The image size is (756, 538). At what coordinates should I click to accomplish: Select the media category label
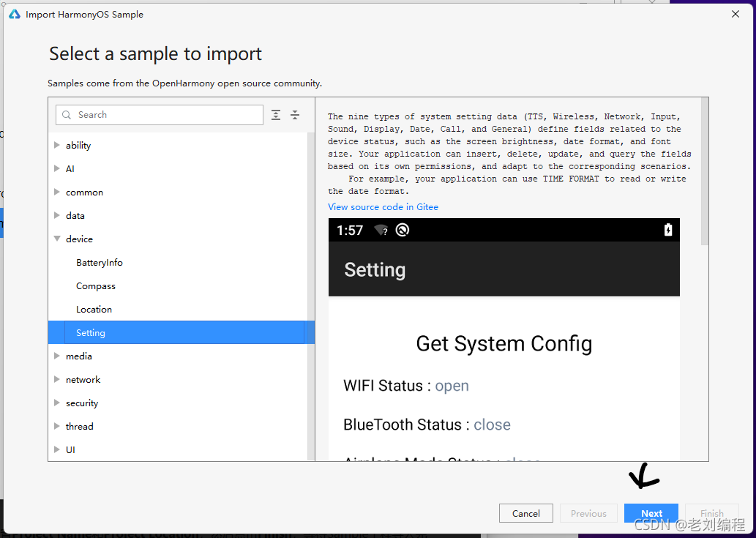pos(78,356)
